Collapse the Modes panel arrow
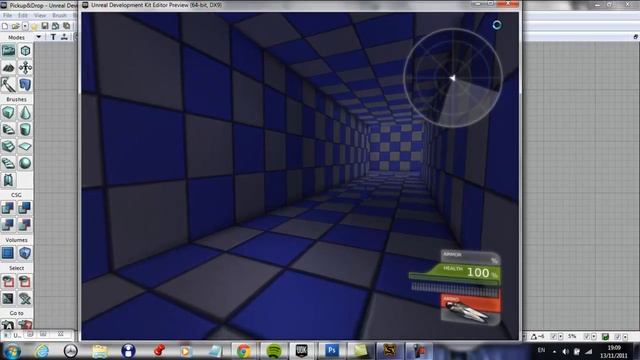Screen dimensions: 640x360 pos(38,37)
